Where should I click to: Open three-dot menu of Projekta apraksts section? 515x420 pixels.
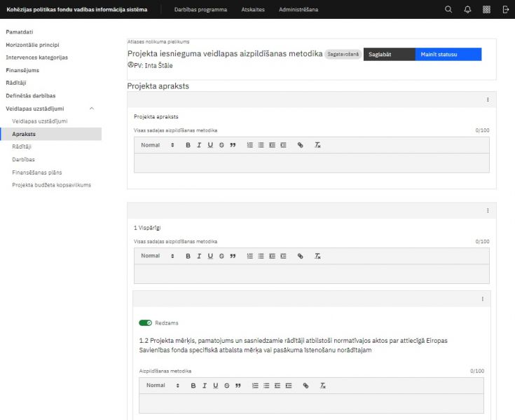[488, 100]
